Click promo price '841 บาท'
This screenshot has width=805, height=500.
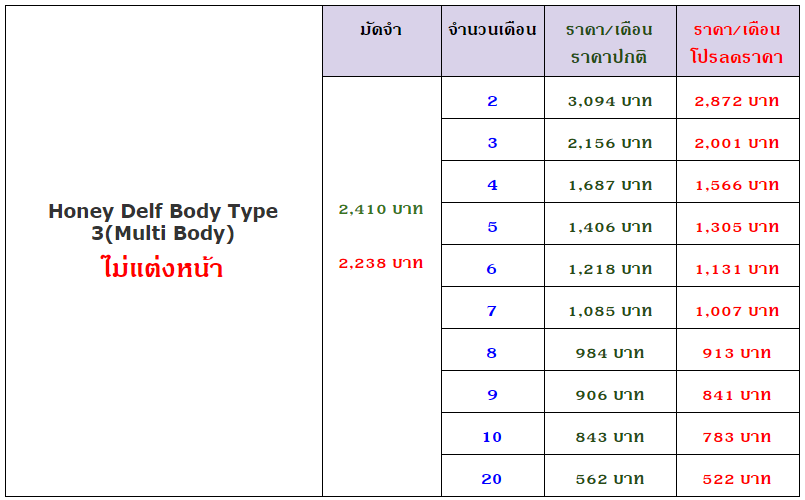pyautogui.click(x=737, y=395)
